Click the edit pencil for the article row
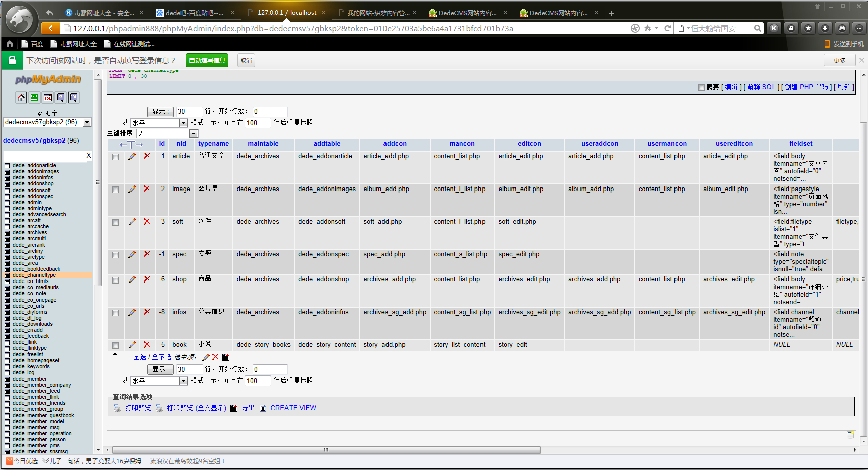868x470 pixels. (x=132, y=156)
